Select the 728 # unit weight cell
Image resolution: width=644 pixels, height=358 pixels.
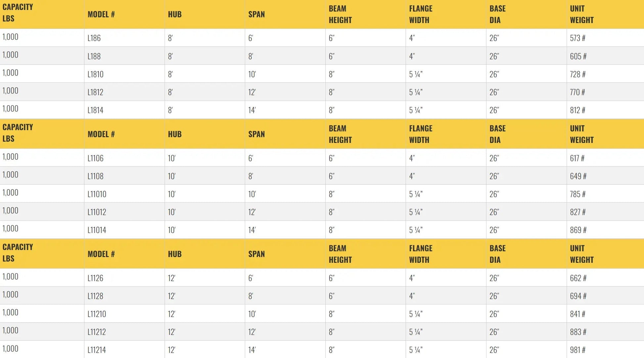click(x=577, y=74)
